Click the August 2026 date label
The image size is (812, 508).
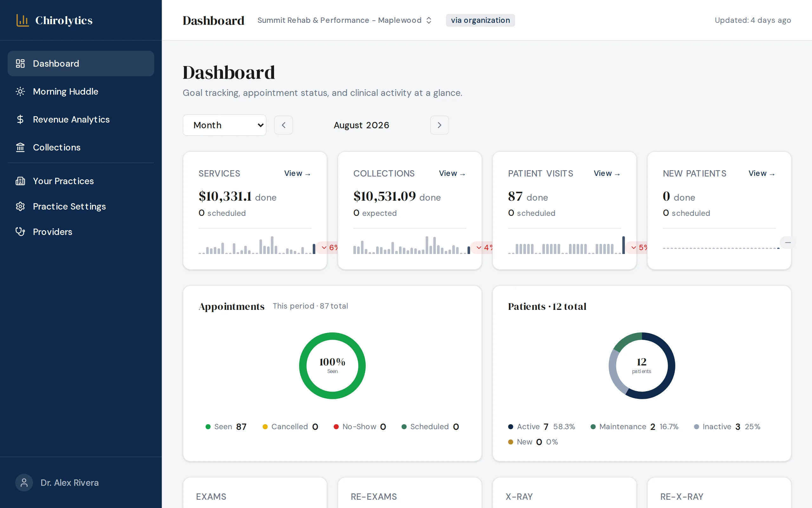pos(361,125)
